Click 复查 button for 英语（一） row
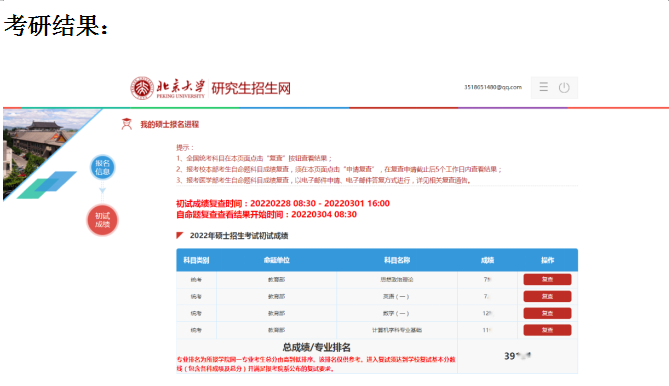The width and height of the screenshot is (669, 386). click(547, 296)
